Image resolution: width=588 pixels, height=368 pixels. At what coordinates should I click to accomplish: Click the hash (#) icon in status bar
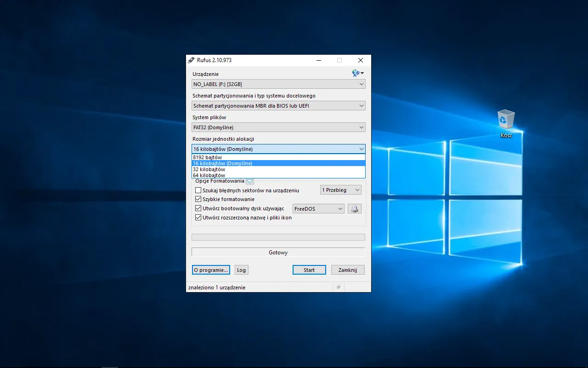coord(339,287)
